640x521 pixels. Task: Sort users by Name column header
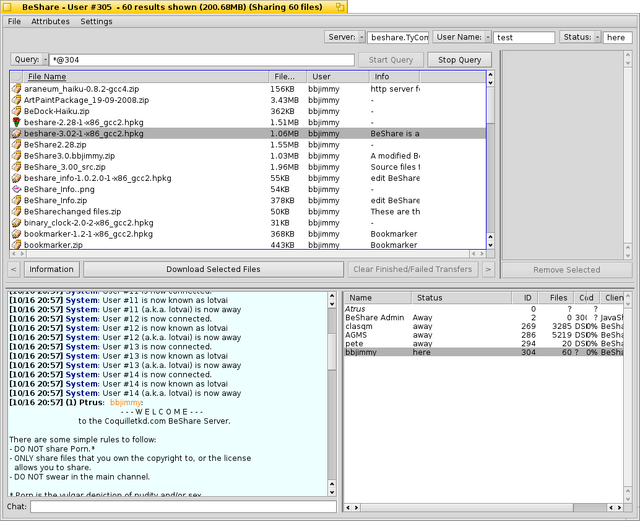click(378, 298)
